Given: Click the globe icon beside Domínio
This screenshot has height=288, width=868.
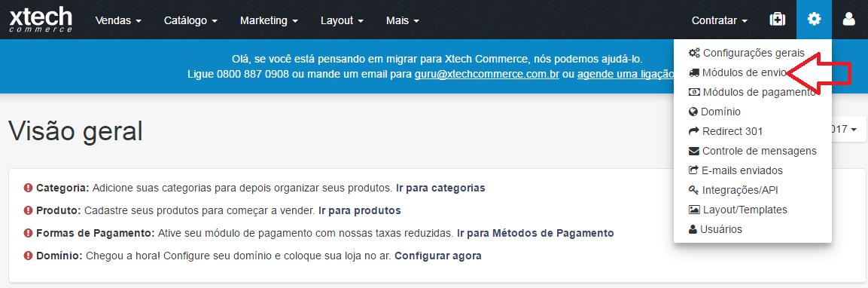Looking at the screenshot, I should [x=693, y=112].
